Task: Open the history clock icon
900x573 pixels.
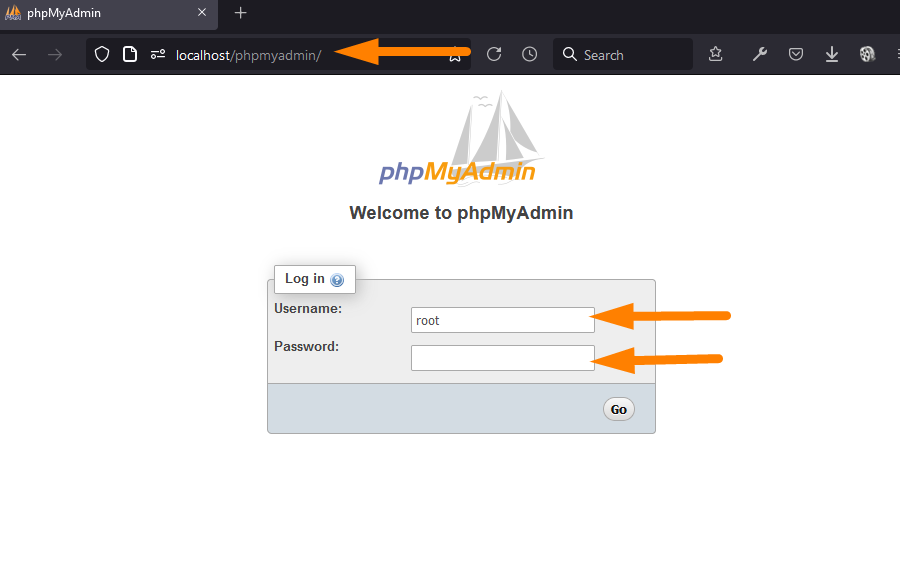Action: (529, 55)
